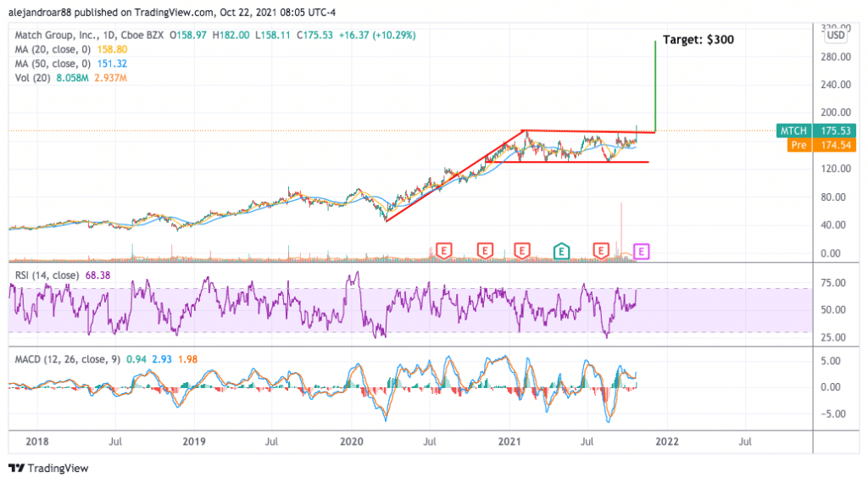868x483 pixels.
Task: Click the Vol (20) indicator legend
Action: pyautogui.click(x=33, y=78)
